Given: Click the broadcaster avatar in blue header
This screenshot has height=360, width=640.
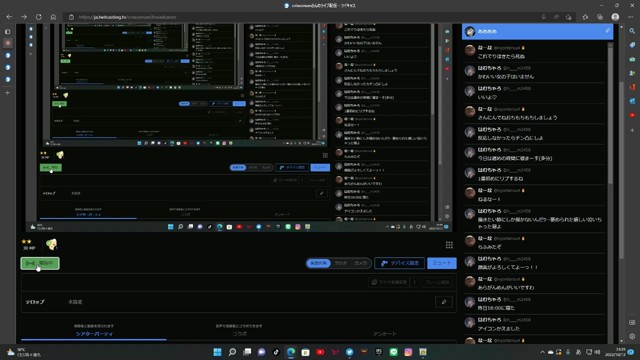Looking at the screenshot, I should click(470, 31).
